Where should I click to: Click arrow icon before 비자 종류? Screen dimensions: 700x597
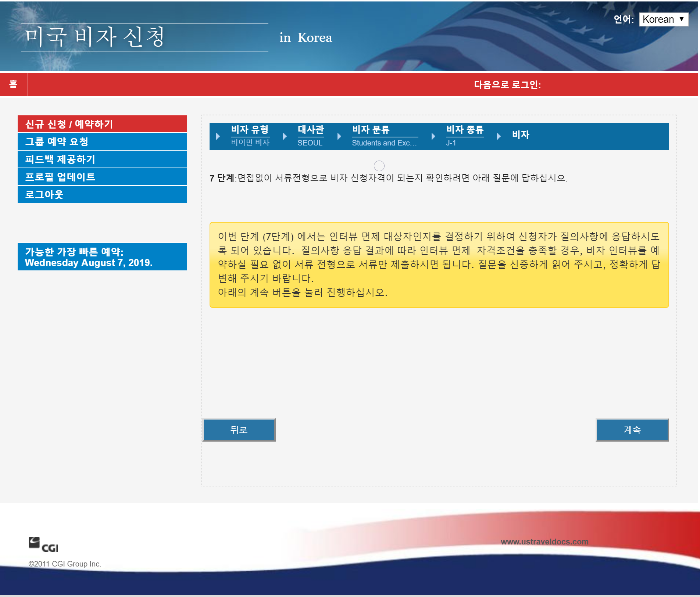(433, 136)
